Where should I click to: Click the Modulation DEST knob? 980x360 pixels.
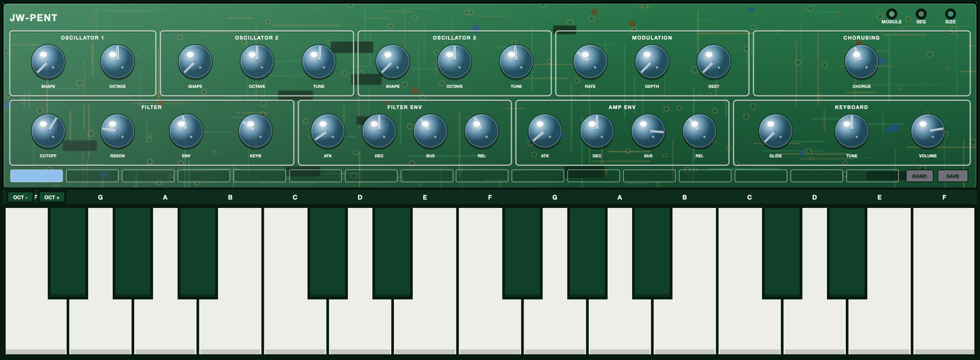tap(714, 62)
